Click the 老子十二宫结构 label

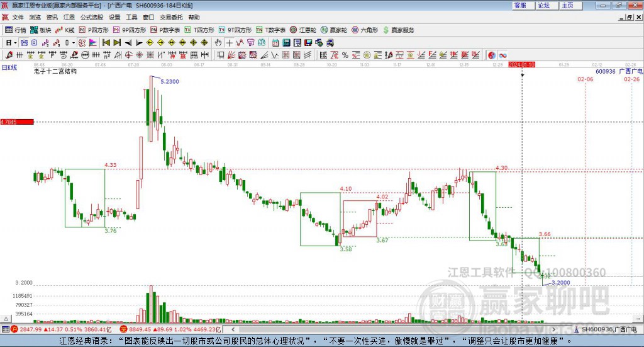55,71
